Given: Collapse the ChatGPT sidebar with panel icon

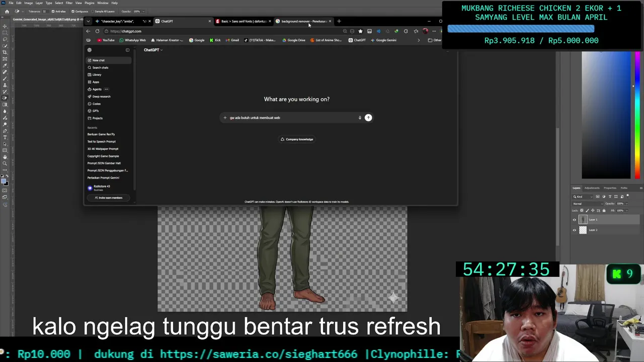Looking at the screenshot, I should tap(127, 50).
